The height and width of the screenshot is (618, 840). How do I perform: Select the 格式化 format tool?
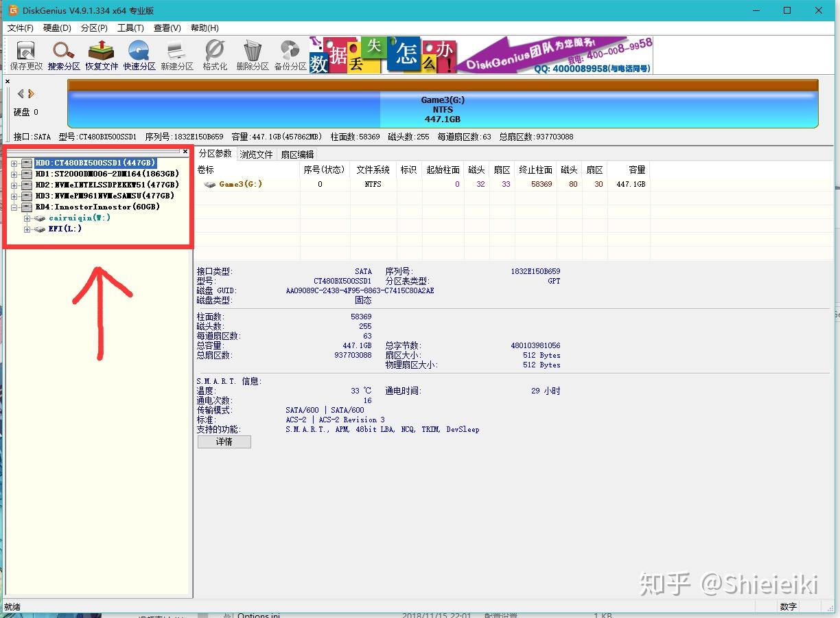coord(214,55)
